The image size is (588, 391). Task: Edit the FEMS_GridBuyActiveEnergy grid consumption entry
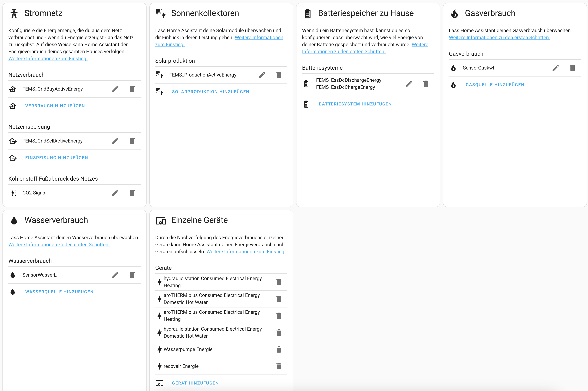[x=115, y=89]
